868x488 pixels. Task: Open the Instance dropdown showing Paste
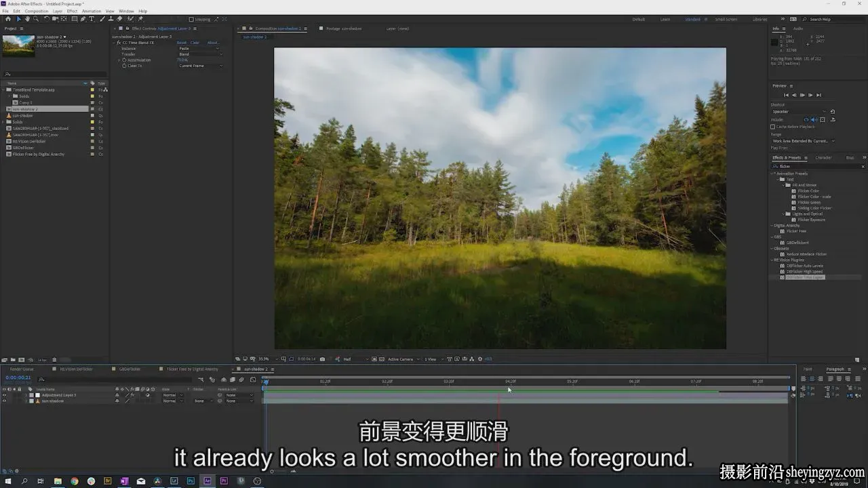pyautogui.click(x=200, y=49)
